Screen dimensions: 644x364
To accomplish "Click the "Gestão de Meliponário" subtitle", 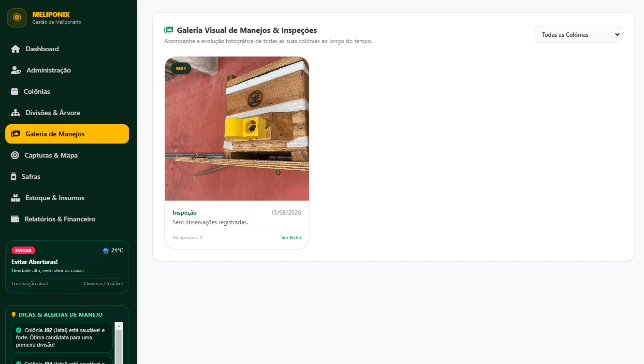I will pos(57,22).
